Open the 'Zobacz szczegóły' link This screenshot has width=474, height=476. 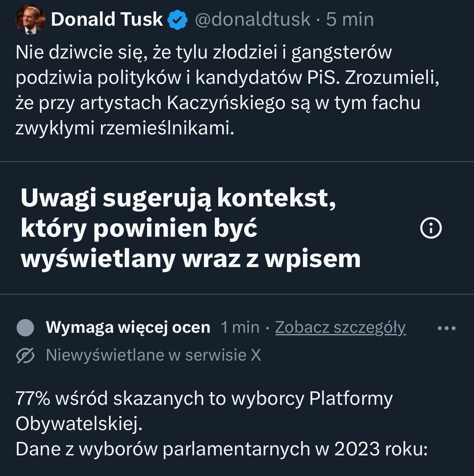coord(340,327)
